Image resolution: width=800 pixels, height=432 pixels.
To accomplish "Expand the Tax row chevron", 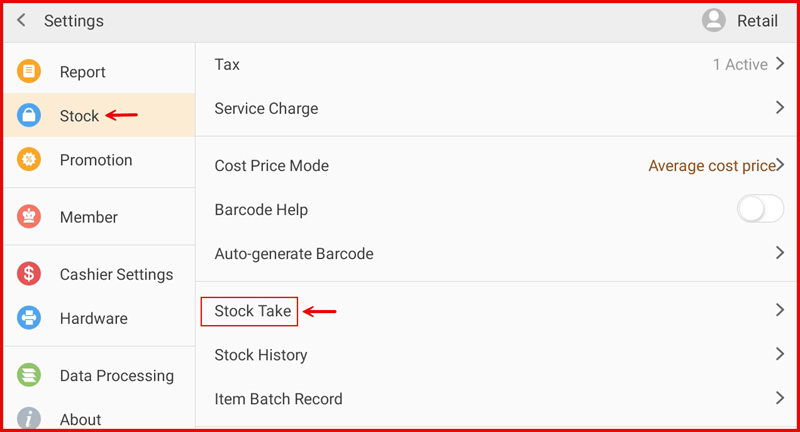I will pos(779,65).
